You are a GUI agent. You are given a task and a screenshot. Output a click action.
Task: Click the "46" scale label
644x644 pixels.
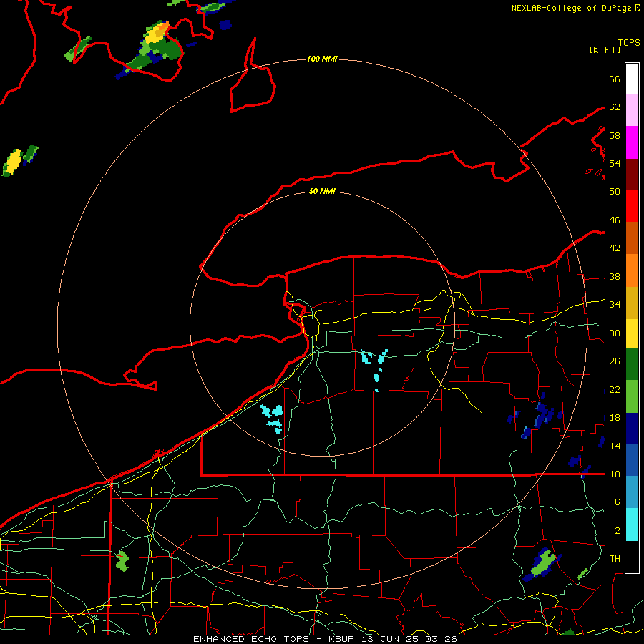[615, 220]
